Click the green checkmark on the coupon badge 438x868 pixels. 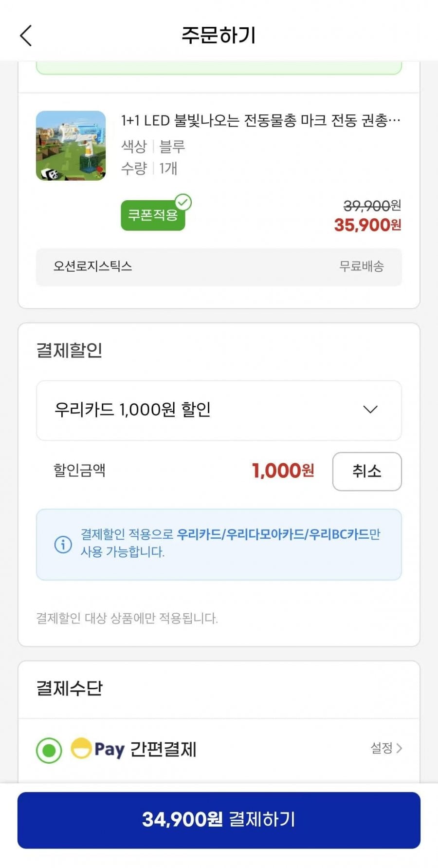(183, 202)
